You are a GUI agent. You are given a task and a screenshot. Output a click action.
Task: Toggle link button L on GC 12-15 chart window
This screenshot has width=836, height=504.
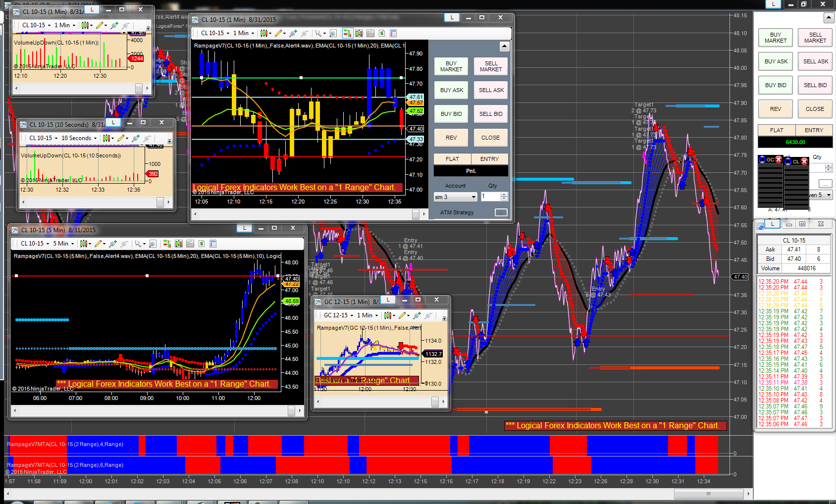click(388, 300)
